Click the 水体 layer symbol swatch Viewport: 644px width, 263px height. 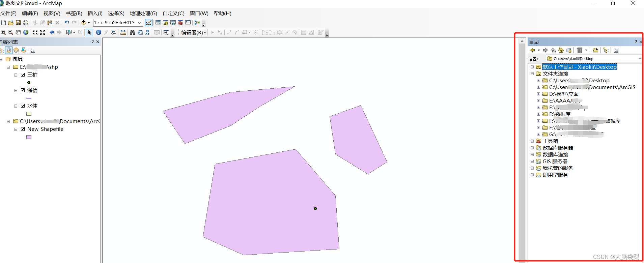coord(29,114)
